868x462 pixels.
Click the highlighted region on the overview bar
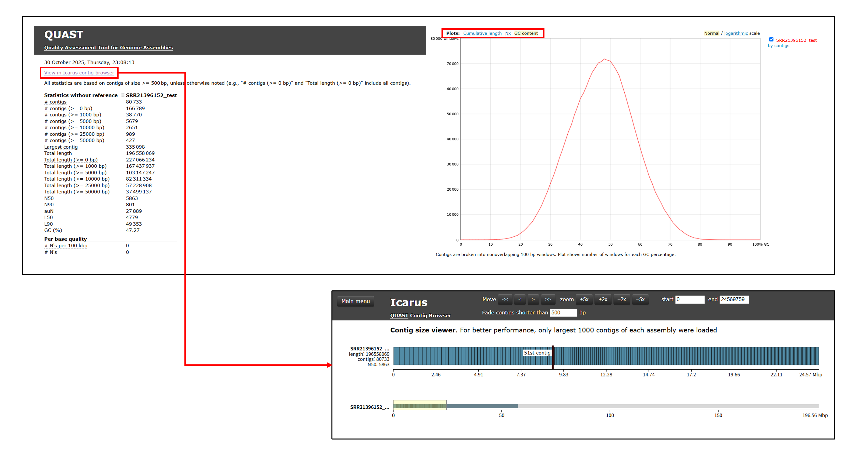pos(420,405)
